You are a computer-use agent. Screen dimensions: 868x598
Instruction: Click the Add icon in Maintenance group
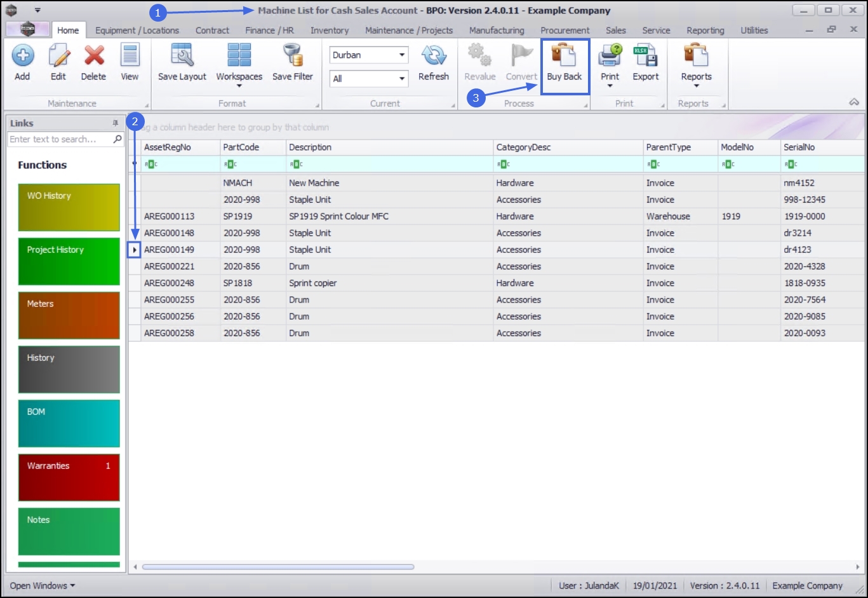[x=22, y=56]
